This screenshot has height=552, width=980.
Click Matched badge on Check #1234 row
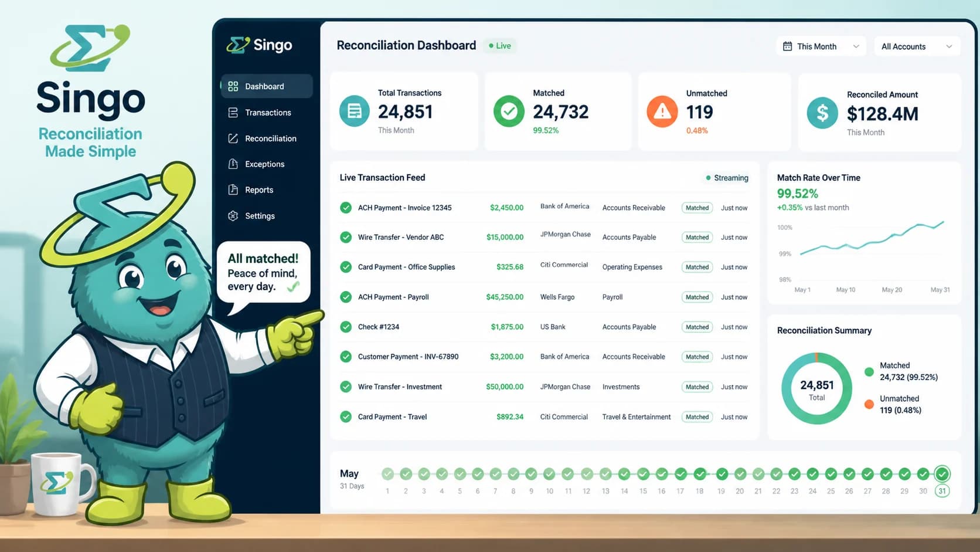697,327
